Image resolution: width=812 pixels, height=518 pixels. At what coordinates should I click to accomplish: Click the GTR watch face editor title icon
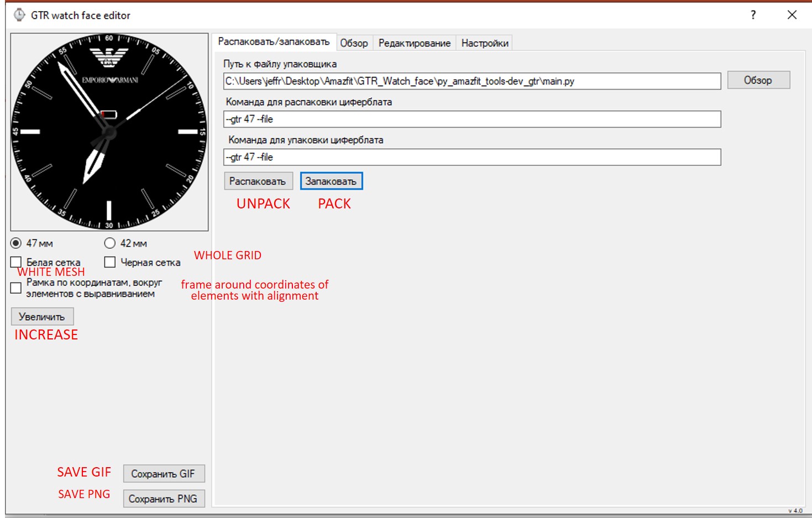[x=19, y=15]
